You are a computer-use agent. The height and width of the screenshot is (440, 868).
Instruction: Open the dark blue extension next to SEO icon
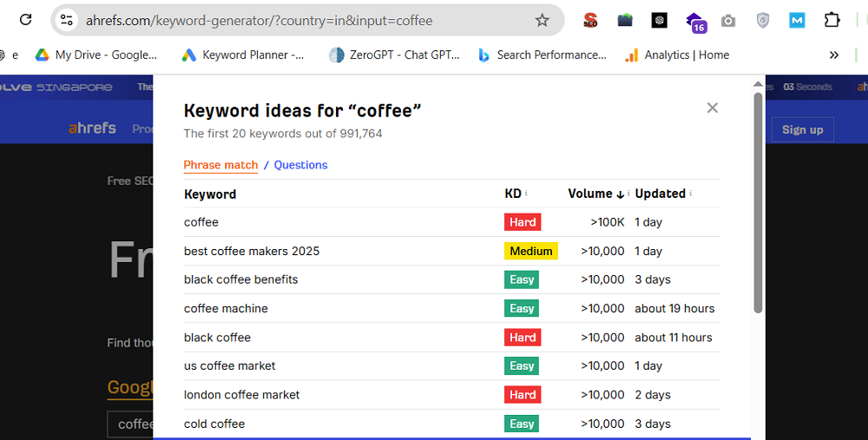tap(625, 21)
